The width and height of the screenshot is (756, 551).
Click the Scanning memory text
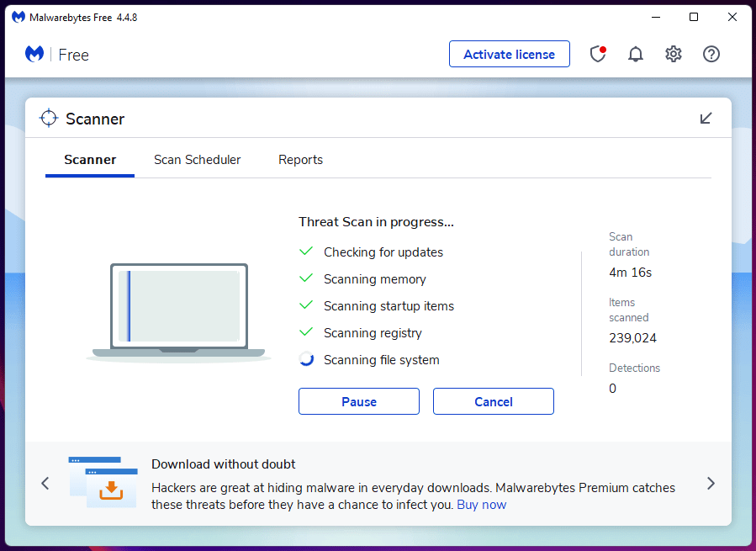374,279
